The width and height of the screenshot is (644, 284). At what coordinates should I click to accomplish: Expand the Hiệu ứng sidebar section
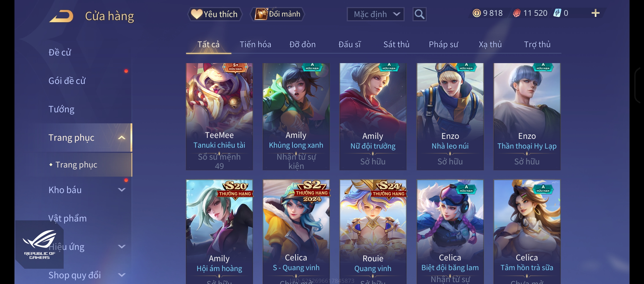[x=122, y=246]
